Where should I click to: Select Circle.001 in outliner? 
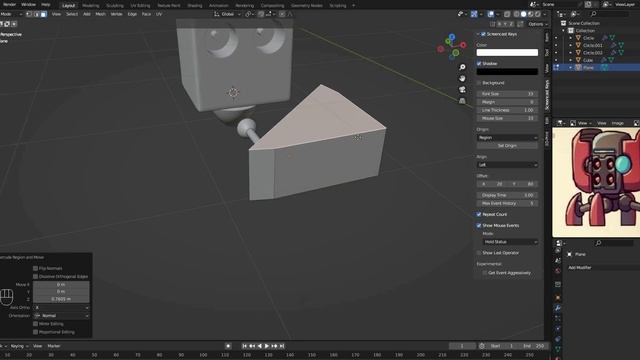[x=593, y=45]
